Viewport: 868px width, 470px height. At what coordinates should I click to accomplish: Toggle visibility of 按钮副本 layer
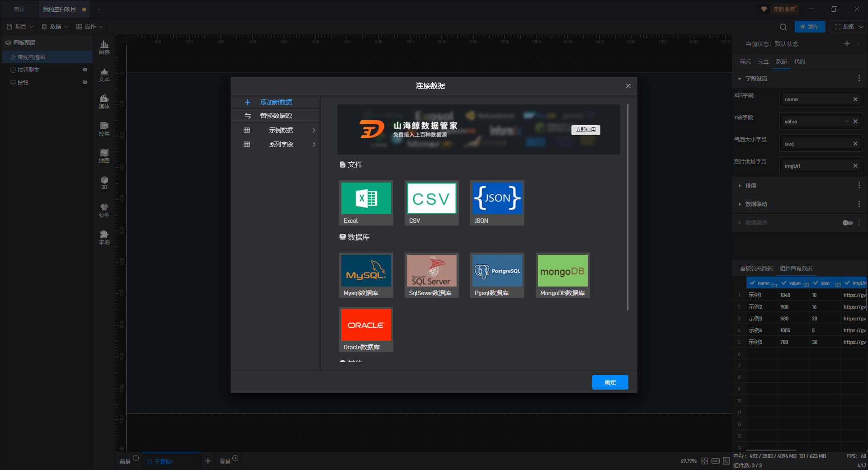click(85, 70)
